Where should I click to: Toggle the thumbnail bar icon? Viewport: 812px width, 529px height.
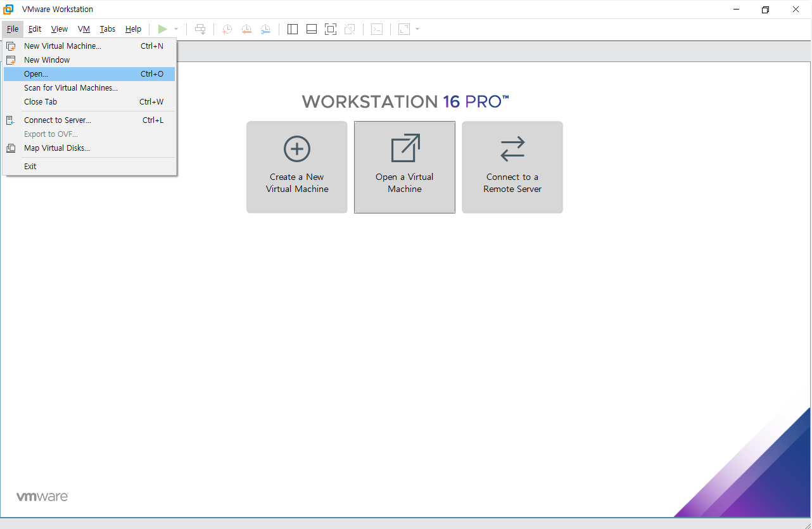coord(311,29)
